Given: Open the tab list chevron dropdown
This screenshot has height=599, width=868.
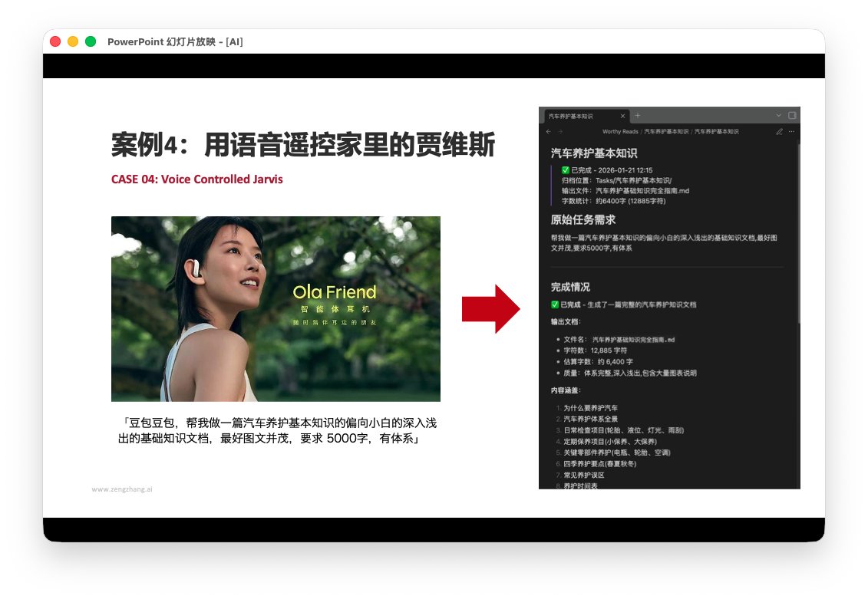Looking at the screenshot, I should click(778, 115).
